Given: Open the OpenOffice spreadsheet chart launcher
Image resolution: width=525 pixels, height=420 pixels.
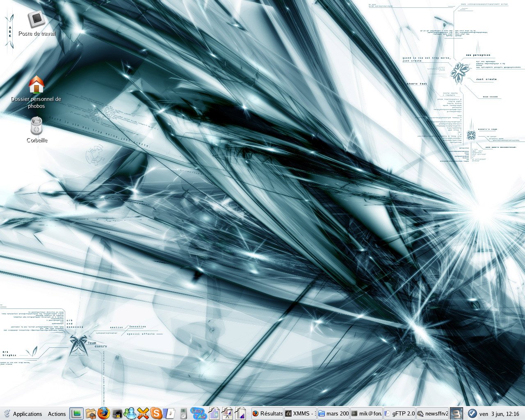Looking at the screenshot, I should point(240,413).
